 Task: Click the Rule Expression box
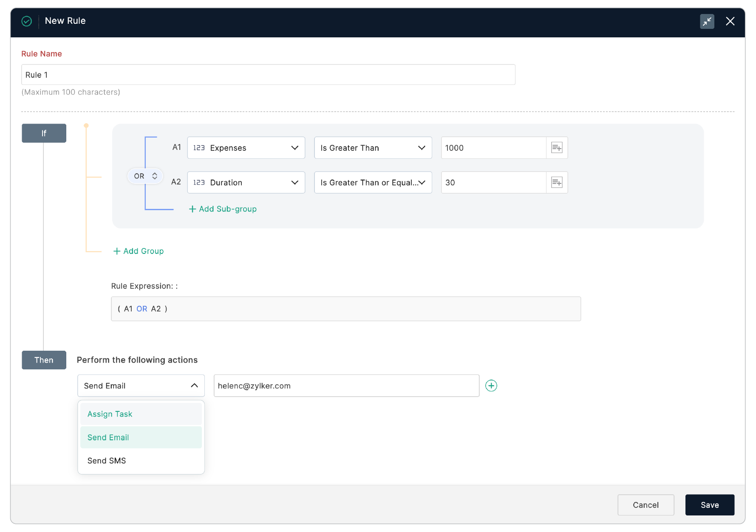[346, 309]
